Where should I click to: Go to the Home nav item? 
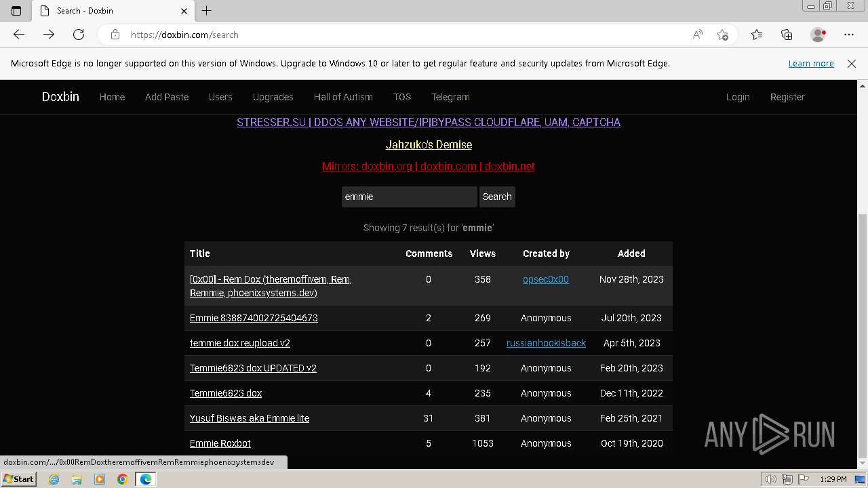click(112, 97)
